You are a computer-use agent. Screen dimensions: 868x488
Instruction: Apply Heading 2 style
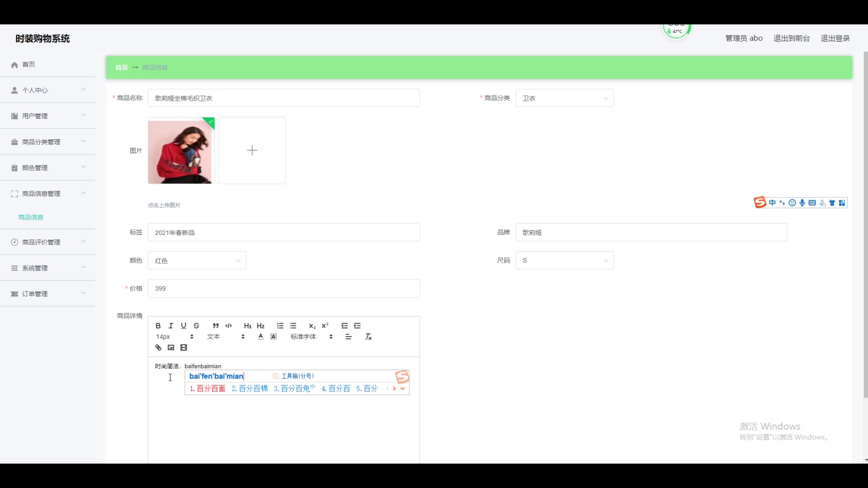click(x=260, y=326)
